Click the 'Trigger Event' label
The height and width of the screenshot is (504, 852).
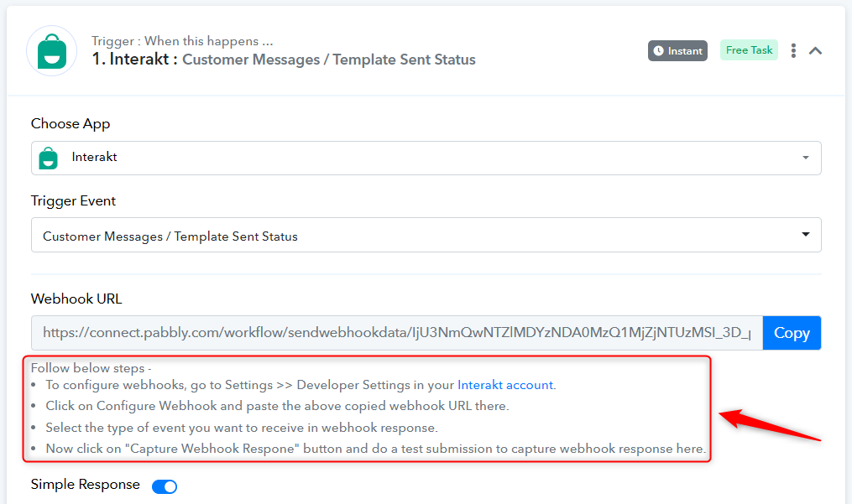click(73, 200)
